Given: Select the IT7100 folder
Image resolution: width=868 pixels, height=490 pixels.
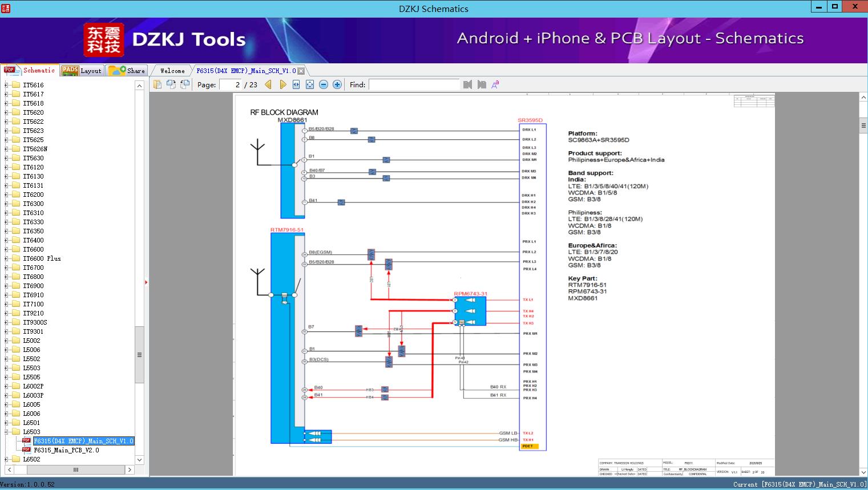Looking at the screenshot, I should pyautogui.click(x=33, y=304).
